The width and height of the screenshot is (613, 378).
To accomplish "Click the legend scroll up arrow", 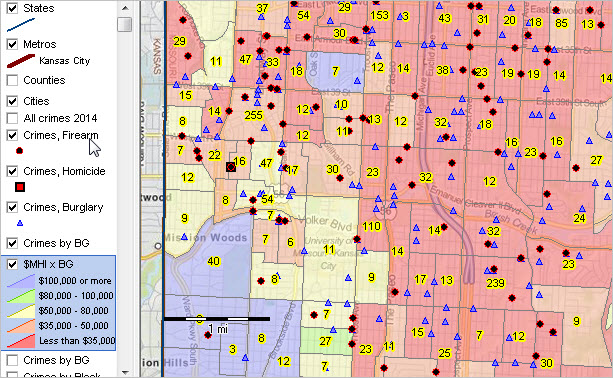I will [x=125, y=7].
